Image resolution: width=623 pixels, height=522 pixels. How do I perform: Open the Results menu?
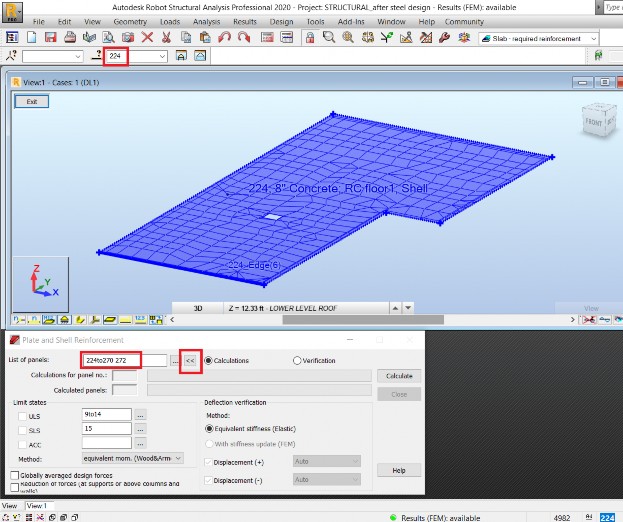tap(245, 22)
